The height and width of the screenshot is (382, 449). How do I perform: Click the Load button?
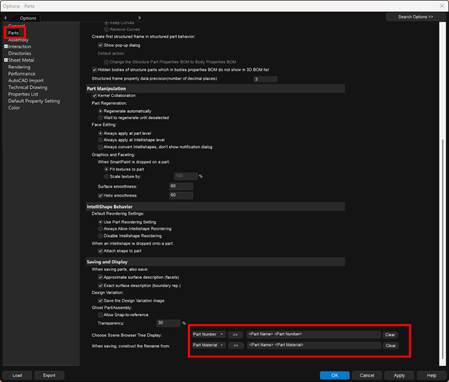click(17, 375)
